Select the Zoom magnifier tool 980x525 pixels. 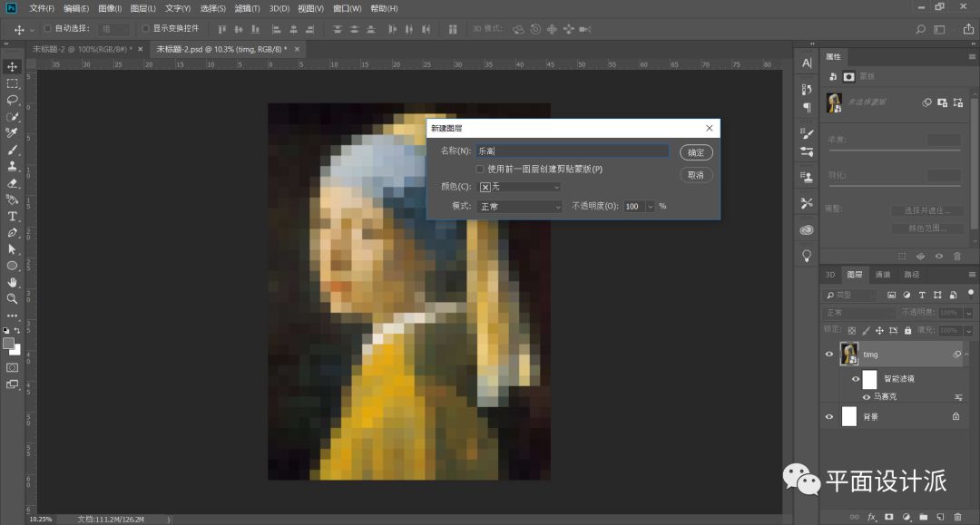(x=13, y=298)
